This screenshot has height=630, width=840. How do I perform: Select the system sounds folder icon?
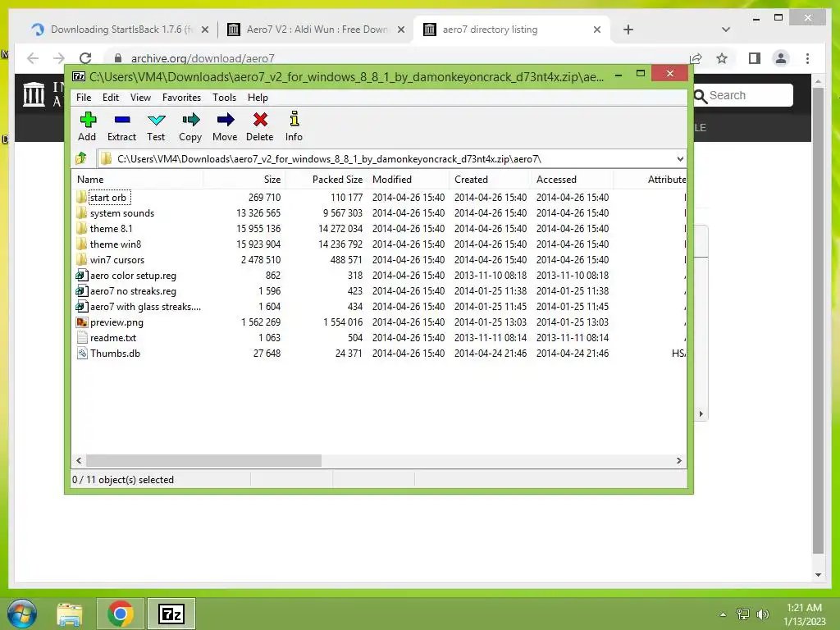(x=81, y=212)
